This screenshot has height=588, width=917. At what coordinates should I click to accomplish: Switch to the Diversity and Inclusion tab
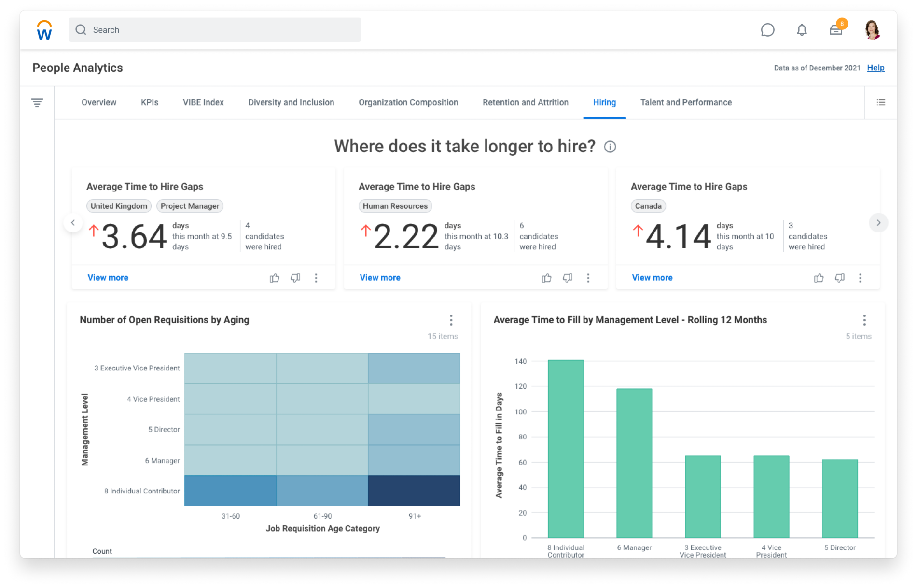pos(291,102)
